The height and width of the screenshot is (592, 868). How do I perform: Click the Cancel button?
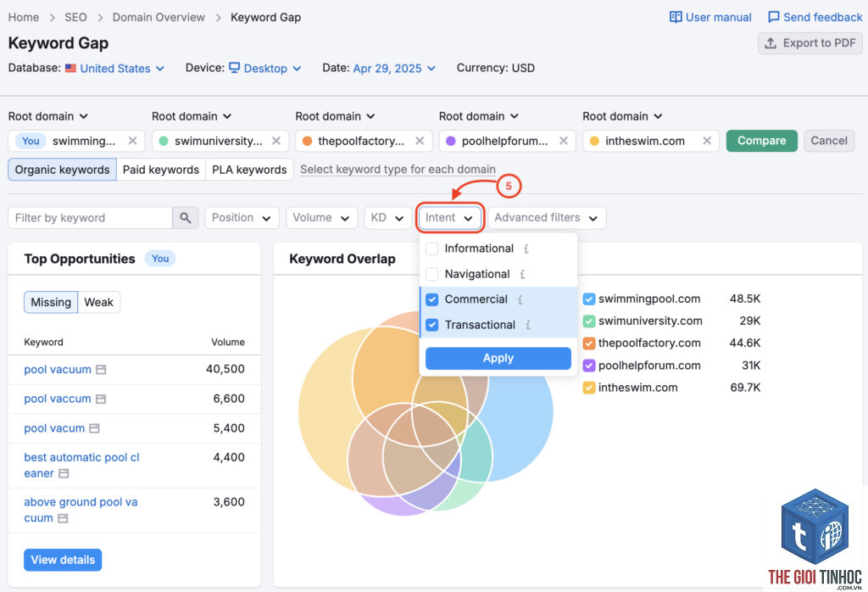click(x=829, y=141)
